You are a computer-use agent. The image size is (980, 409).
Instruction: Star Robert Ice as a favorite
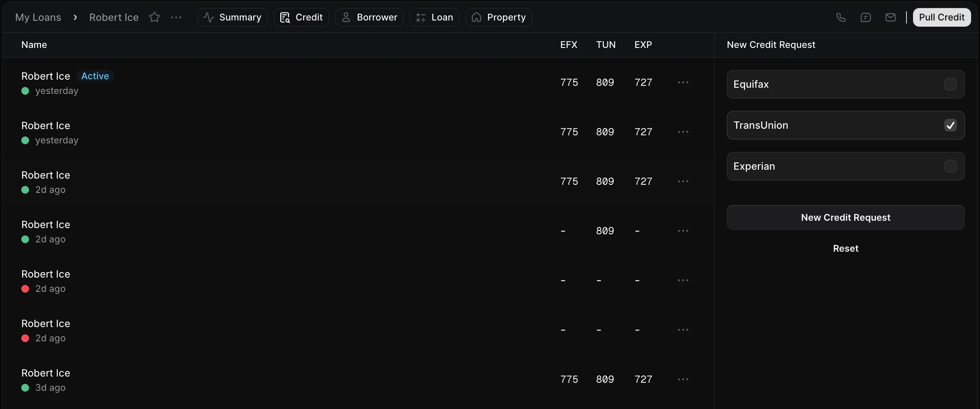(x=154, y=17)
